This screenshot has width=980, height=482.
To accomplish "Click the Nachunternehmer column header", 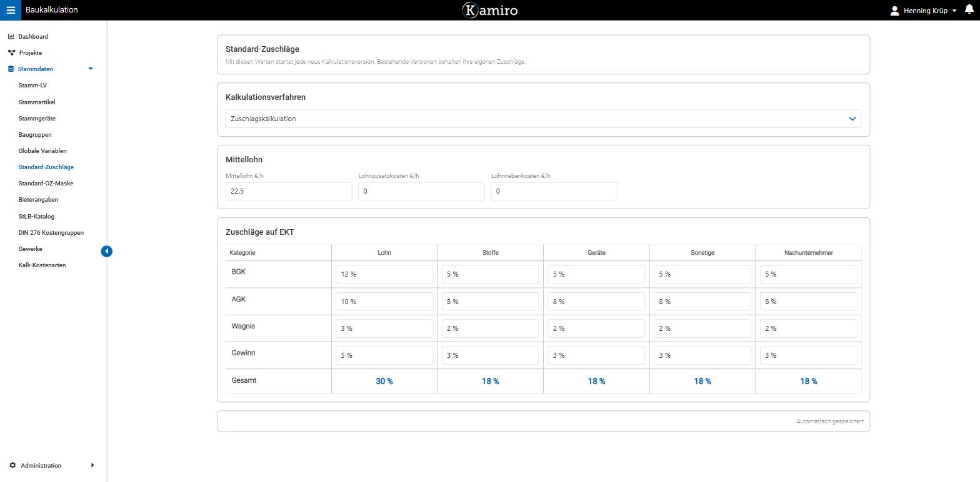I will [x=809, y=252].
